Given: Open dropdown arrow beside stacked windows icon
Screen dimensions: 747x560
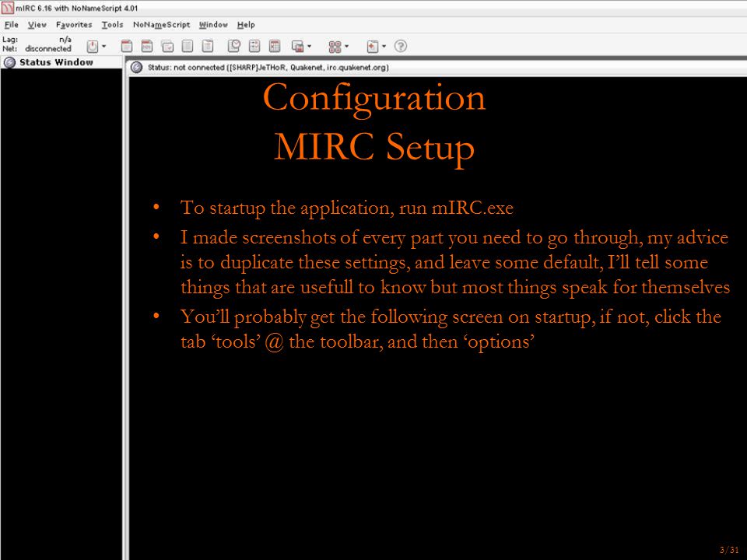Looking at the screenshot, I should [309, 46].
